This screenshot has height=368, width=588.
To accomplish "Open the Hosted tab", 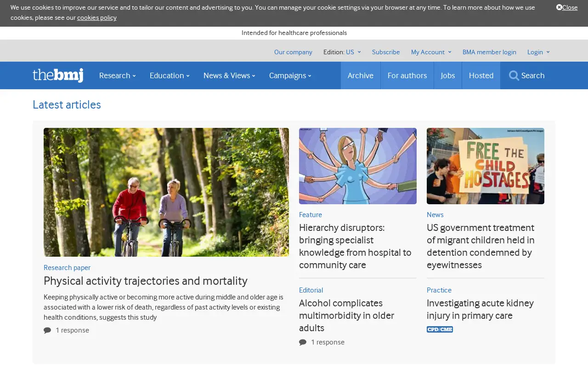I will point(481,75).
